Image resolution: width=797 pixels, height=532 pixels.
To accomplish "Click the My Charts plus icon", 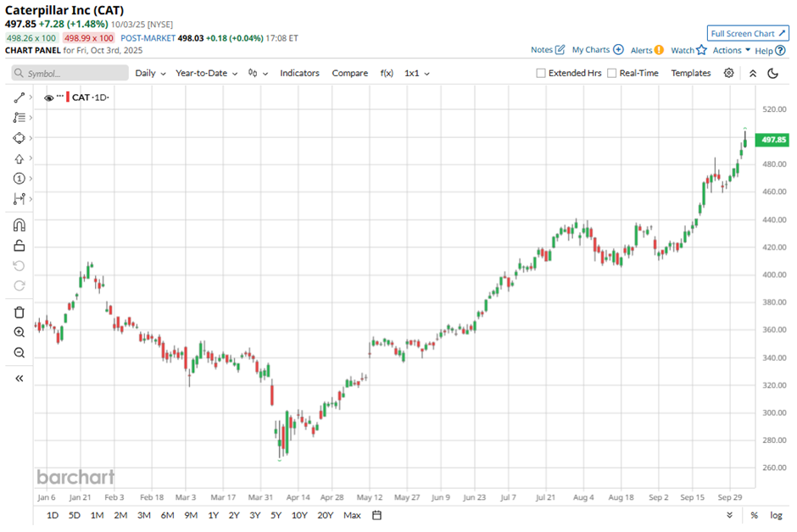I will 618,50.
